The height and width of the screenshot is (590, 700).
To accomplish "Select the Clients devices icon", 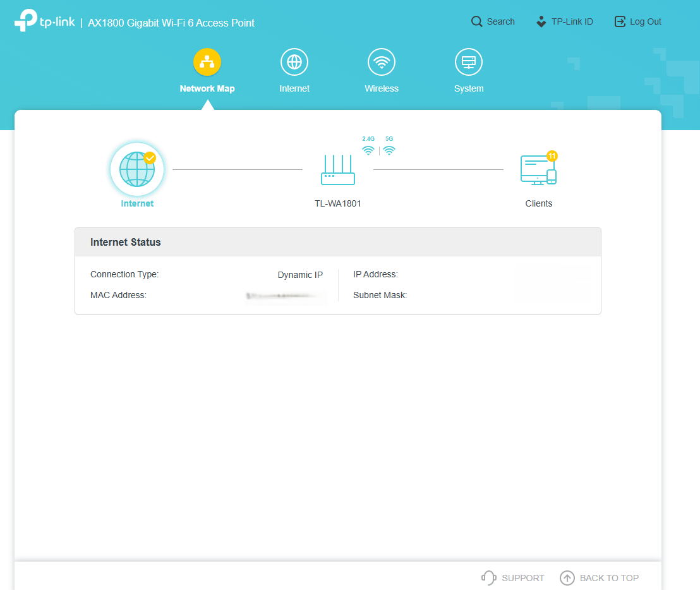I will tap(538, 169).
